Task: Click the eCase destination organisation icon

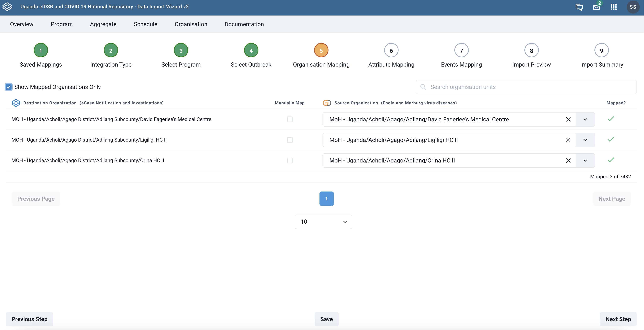Action: pos(16,103)
